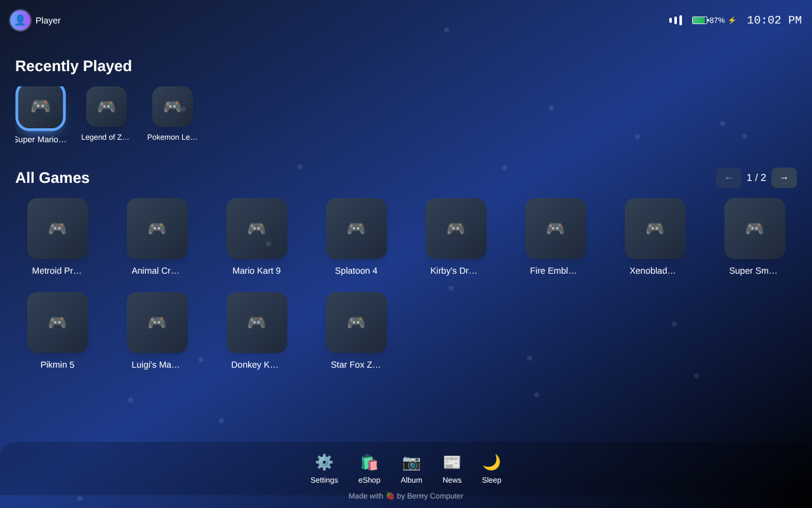The image size is (812, 508).
Task: Go to next page of All Games
Action: coord(783,178)
